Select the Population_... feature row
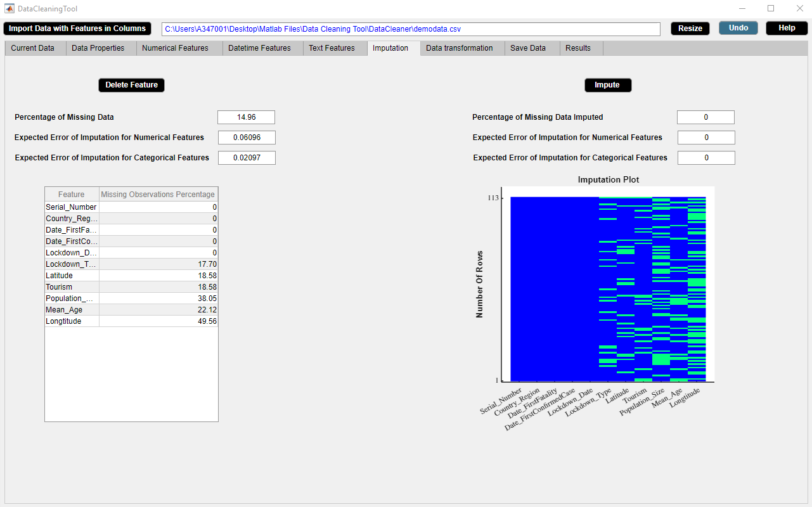 point(131,298)
